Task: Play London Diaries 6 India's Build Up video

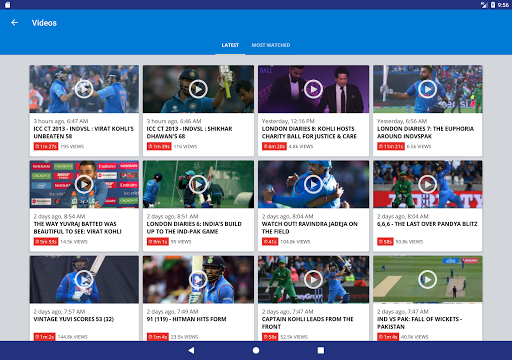Action: click(198, 184)
